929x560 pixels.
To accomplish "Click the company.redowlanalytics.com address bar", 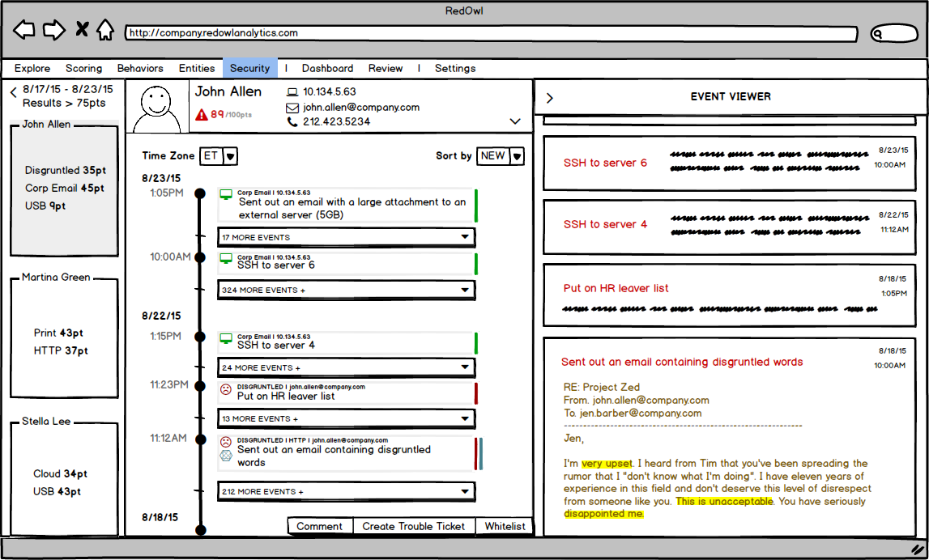I will click(491, 33).
